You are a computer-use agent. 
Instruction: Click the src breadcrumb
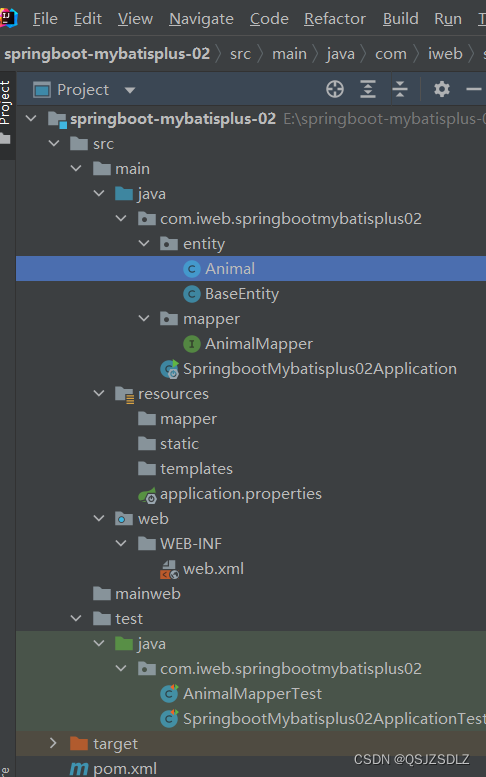[240, 54]
